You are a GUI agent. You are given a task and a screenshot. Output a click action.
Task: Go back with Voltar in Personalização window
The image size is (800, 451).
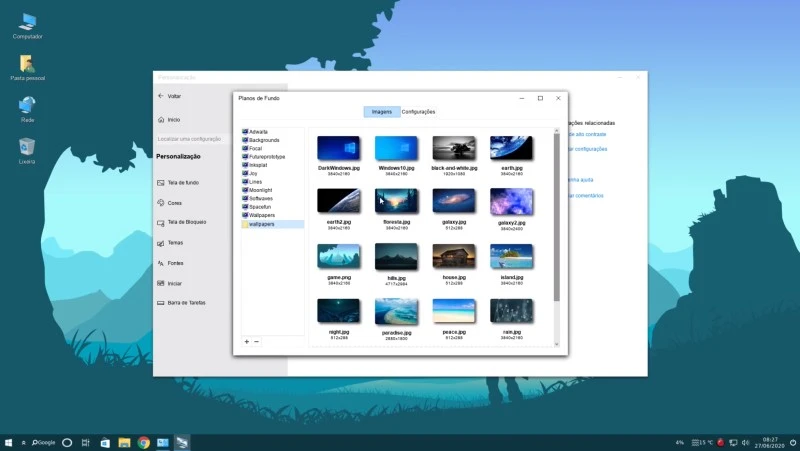point(170,96)
